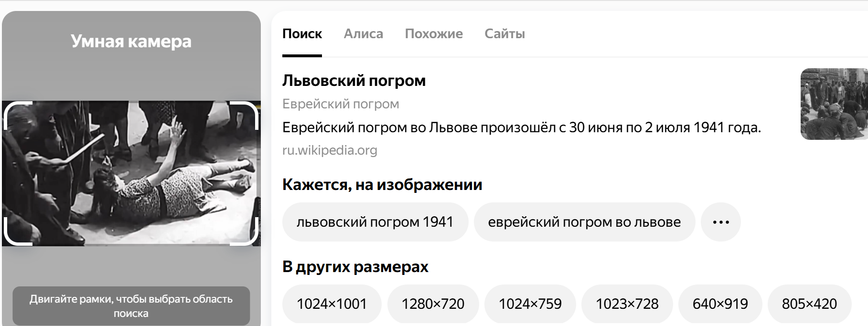This screenshot has height=326, width=868.
Task: Choose the 1280×720 image size
Action: (433, 304)
